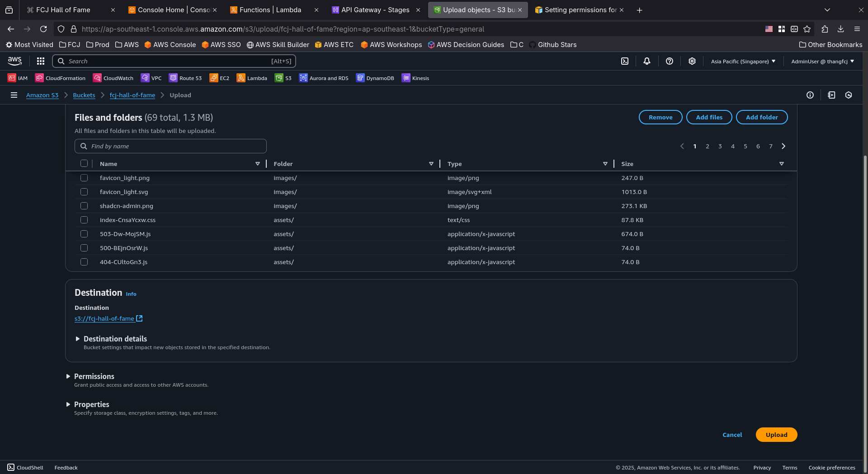
Task: Switch to the Setting permissions browser tab
Action: pos(580,10)
